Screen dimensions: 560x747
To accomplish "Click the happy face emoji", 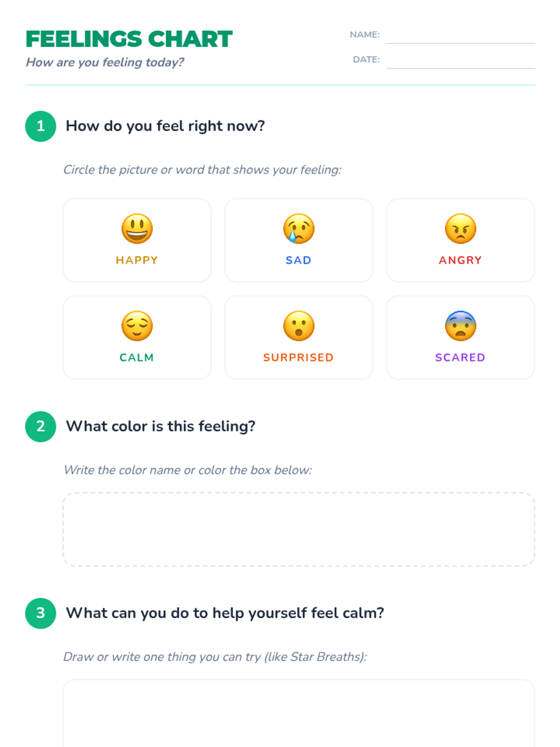I will pos(137,229).
